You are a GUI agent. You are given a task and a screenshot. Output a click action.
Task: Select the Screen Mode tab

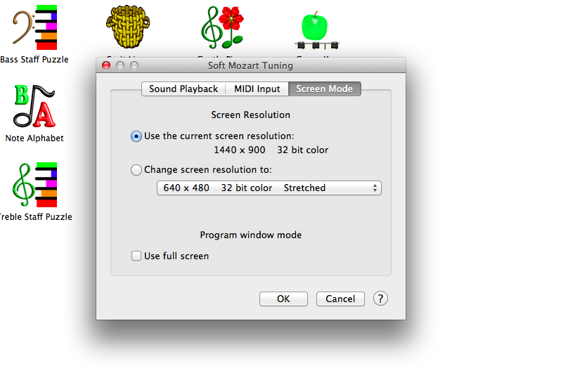(325, 89)
